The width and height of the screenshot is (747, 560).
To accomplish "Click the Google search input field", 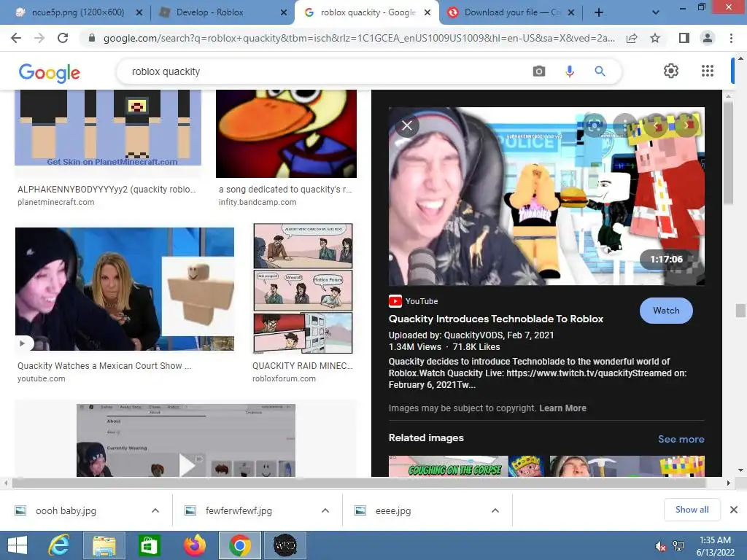I will click(329, 71).
